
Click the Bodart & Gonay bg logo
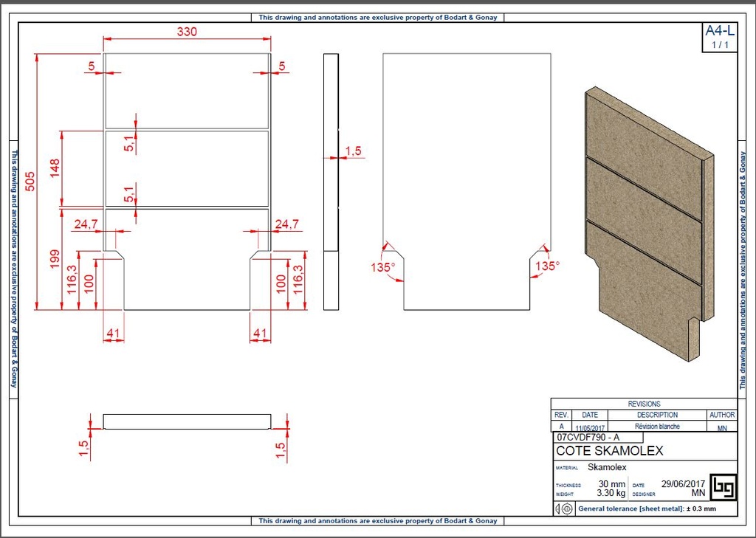(x=723, y=487)
